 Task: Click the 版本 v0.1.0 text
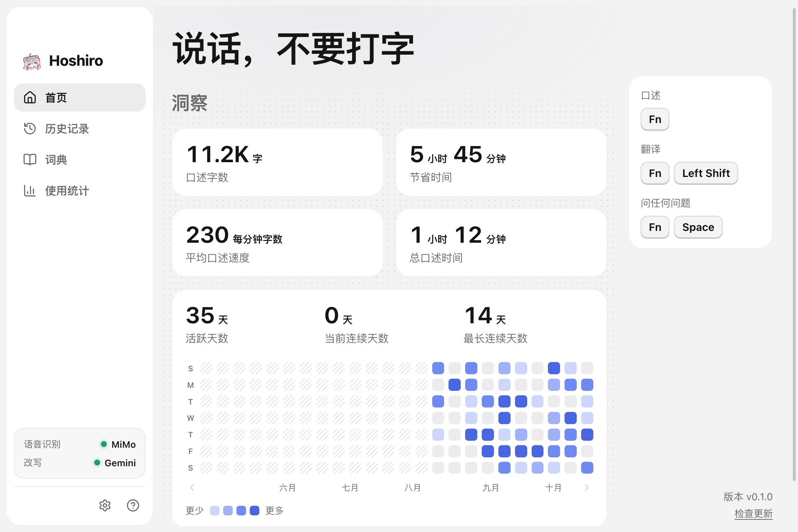pyautogui.click(x=748, y=497)
